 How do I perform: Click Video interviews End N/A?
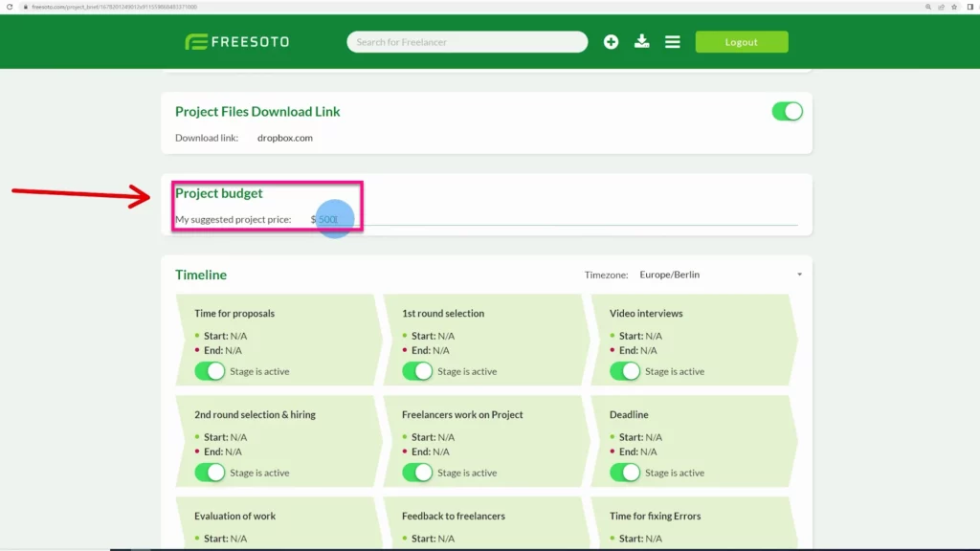pos(637,350)
